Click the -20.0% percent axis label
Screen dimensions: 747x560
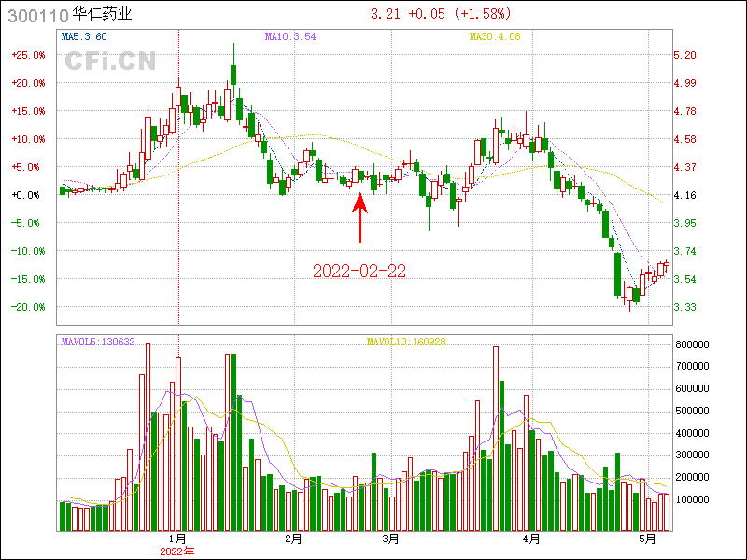[28, 307]
